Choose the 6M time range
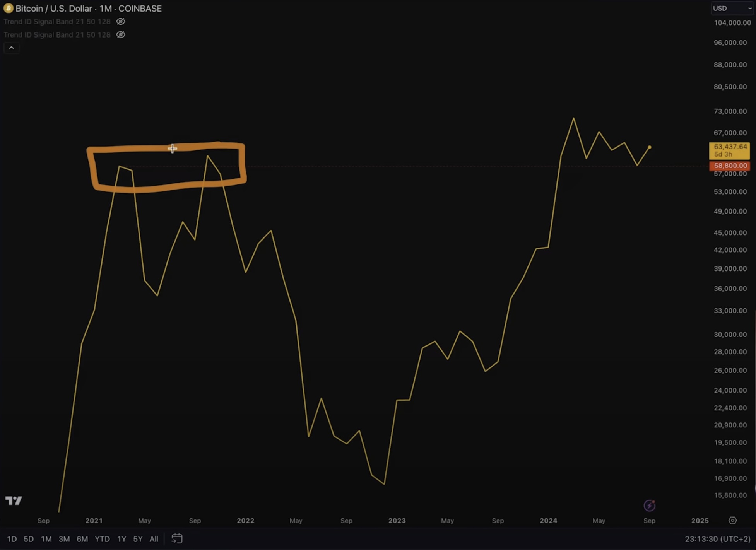The height and width of the screenshot is (550, 756). tap(82, 539)
